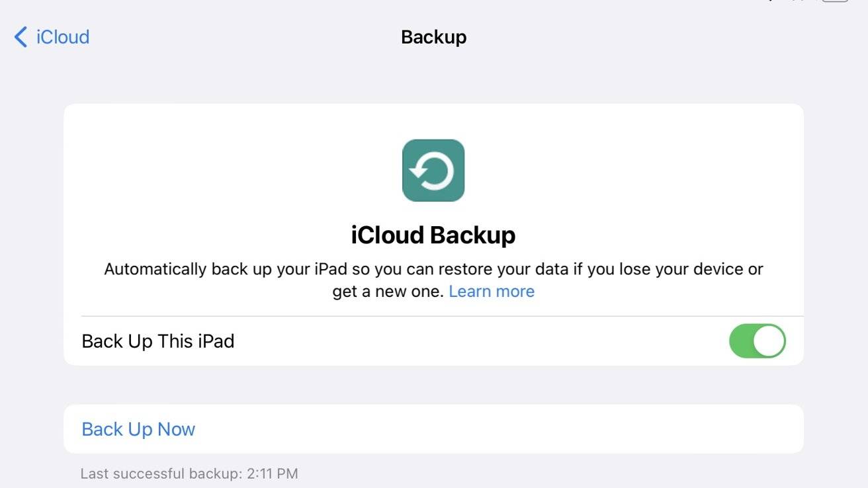Tap empty space right of Back Up Now

coord(496,429)
